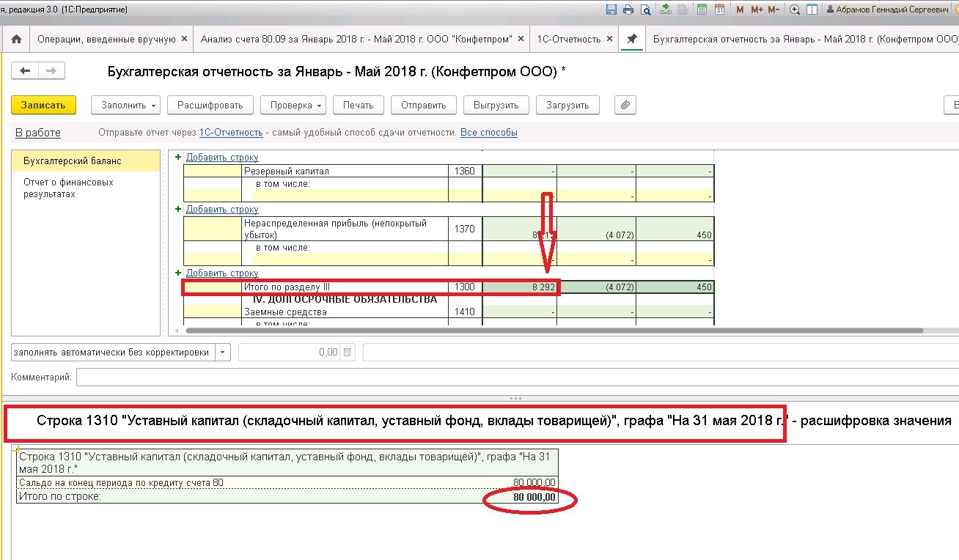Click the zoom magnifier icon
The image size is (959, 560).
coord(795,10)
